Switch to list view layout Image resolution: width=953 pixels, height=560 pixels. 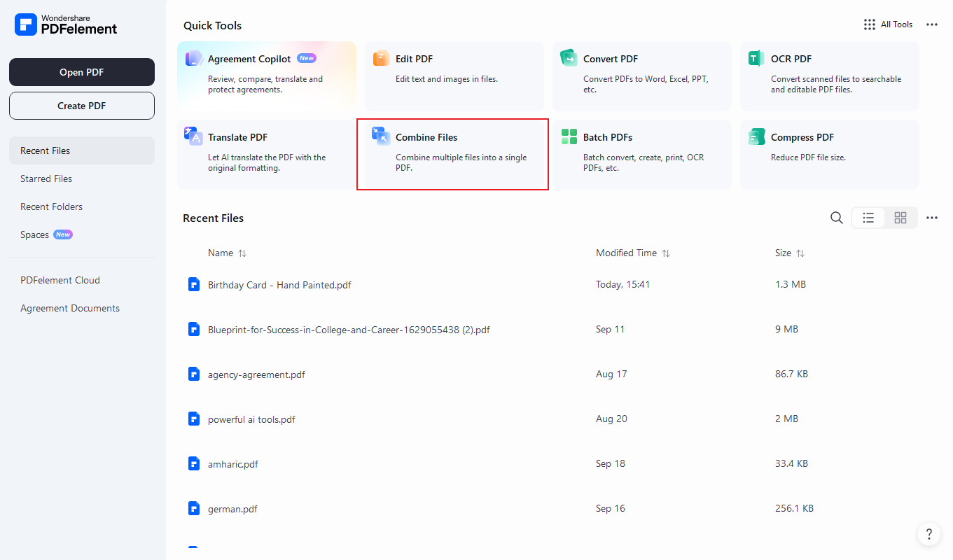(x=868, y=218)
